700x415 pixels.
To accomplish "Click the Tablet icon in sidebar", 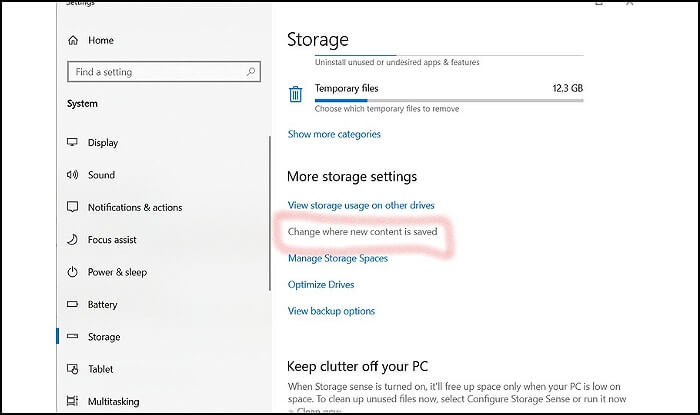I will (73, 369).
